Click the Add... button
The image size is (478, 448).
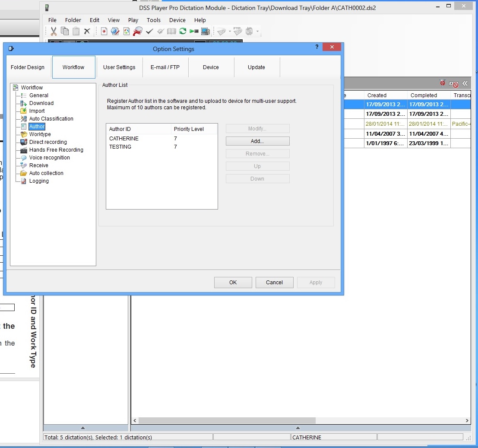point(257,141)
